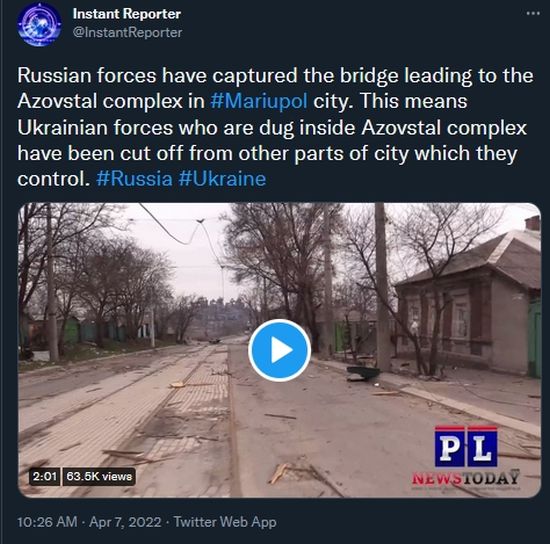Viewport: 550px width, 544px height.
Task: Open the Instant Reporter profile avatar
Action: [x=39, y=25]
